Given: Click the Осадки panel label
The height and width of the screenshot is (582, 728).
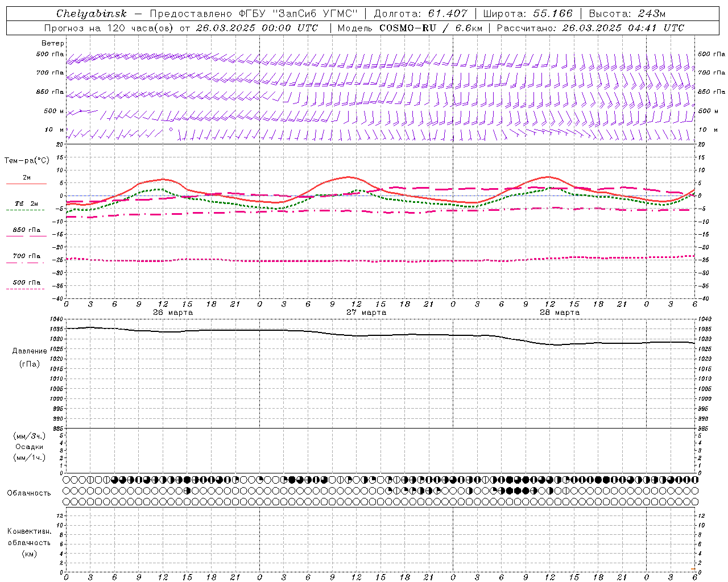Looking at the screenshot, I should [30, 447].
